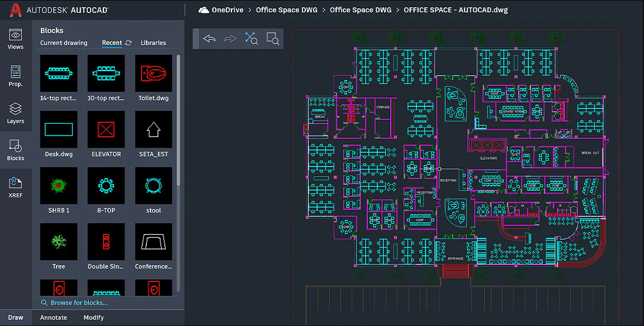Refresh the Recent blocks list

pyautogui.click(x=128, y=42)
